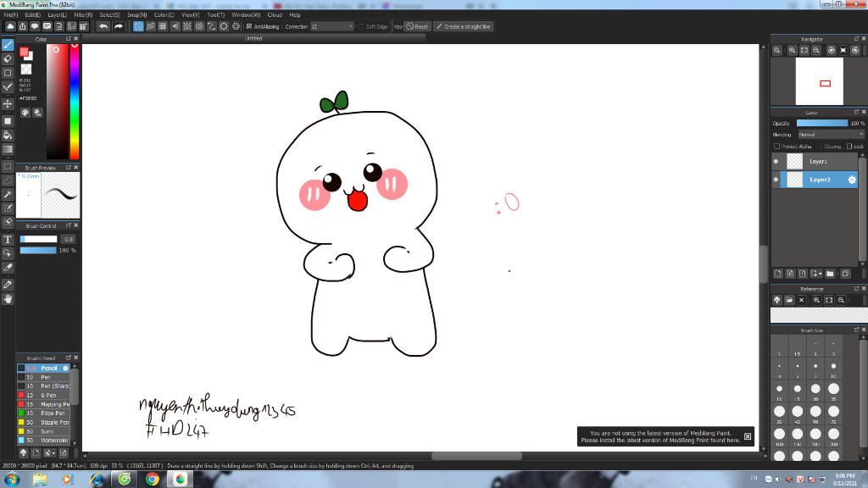
Task: Open the Correction value dropdown
Action: click(331, 26)
